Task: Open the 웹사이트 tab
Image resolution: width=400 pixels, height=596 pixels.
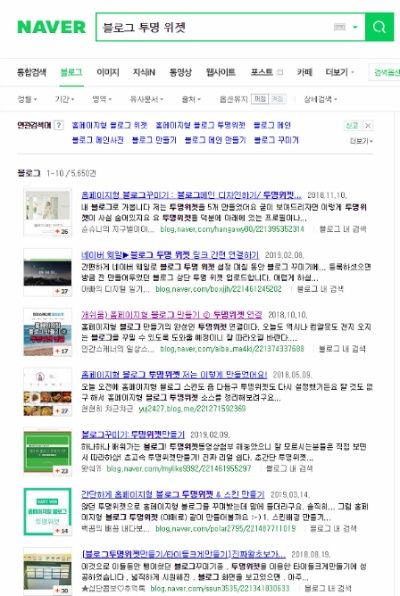Action: click(221, 72)
